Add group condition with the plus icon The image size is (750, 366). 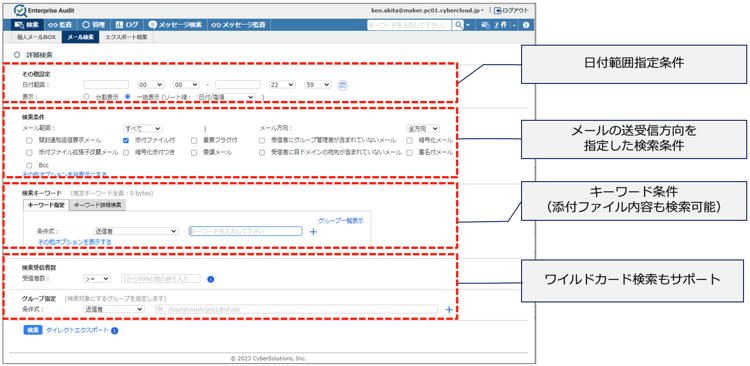[449, 310]
